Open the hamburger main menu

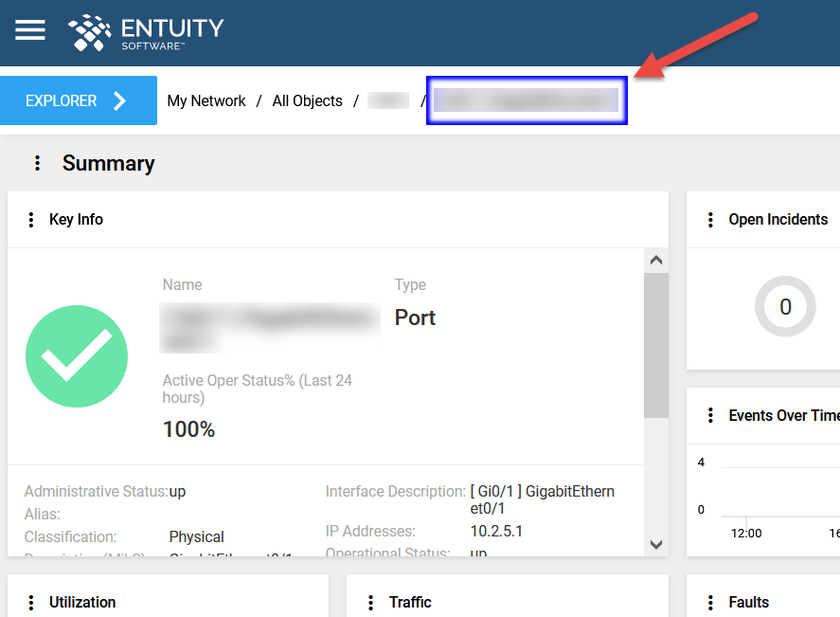(30, 29)
